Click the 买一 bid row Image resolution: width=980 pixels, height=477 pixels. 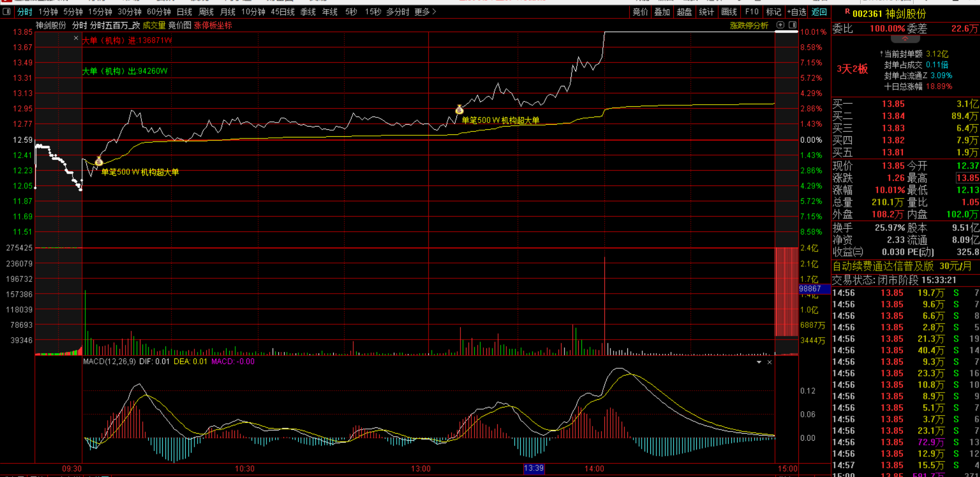(905, 104)
